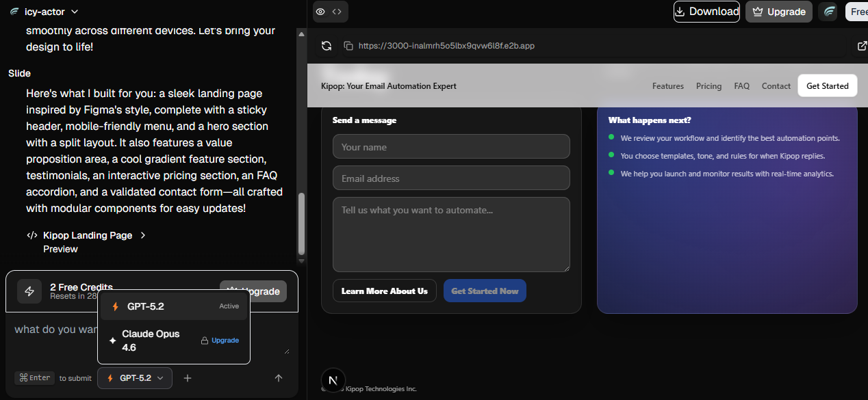
Task: Focus the Email address field
Action: (451, 178)
